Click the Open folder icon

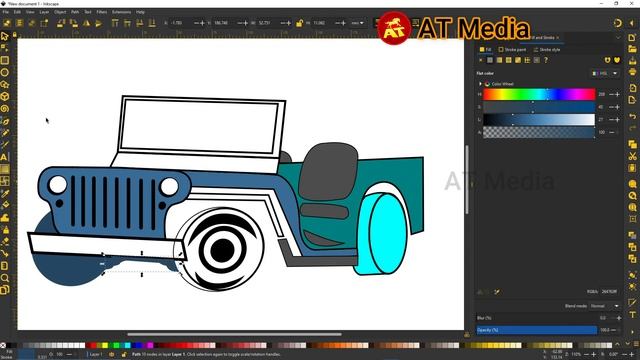632,49
